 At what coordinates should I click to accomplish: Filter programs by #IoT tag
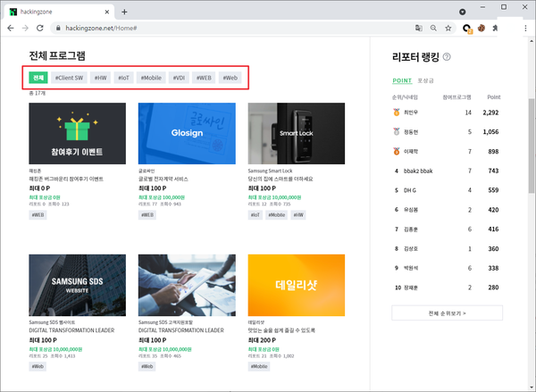(x=124, y=78)
